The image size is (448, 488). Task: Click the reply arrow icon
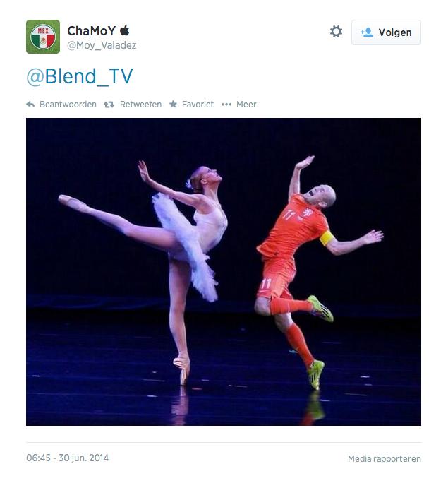[30, 105]
